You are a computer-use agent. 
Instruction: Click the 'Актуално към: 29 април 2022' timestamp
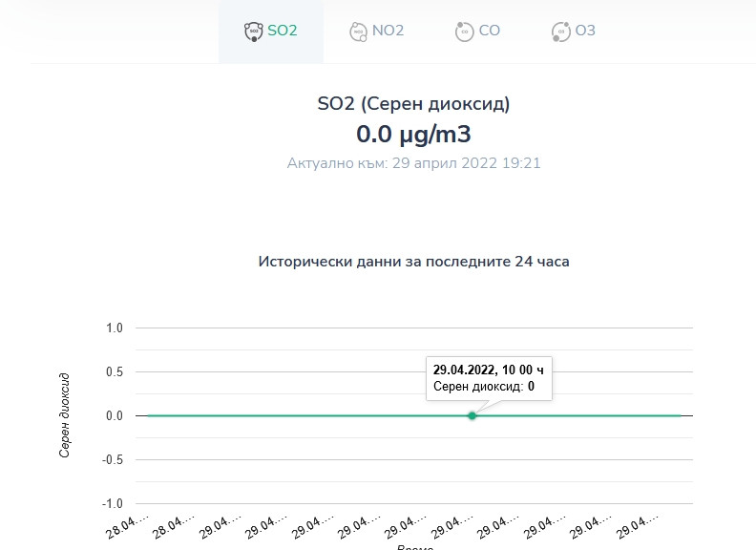click(x=413, y=162)
